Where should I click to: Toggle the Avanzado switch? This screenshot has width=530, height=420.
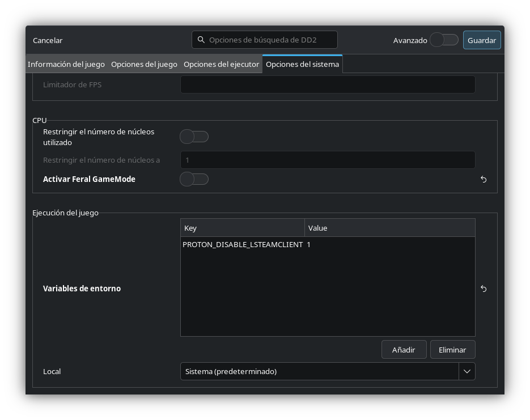[444, 40]
